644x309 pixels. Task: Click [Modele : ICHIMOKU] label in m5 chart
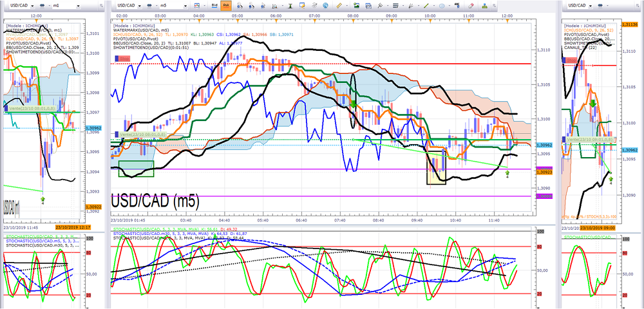(133, 26)
